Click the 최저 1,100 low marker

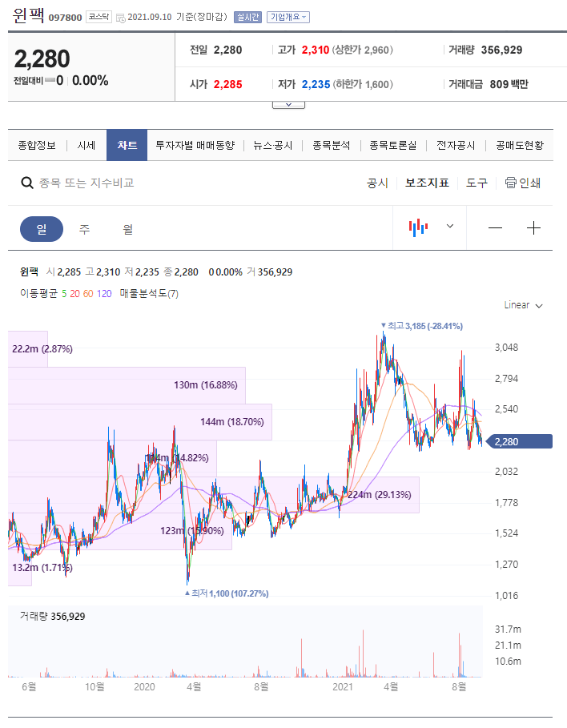tap(227, 593)
